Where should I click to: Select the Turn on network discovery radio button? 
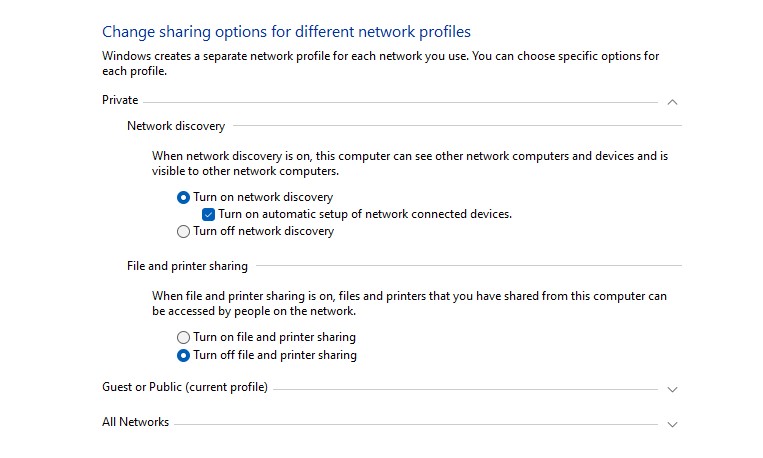click(183, 198)
